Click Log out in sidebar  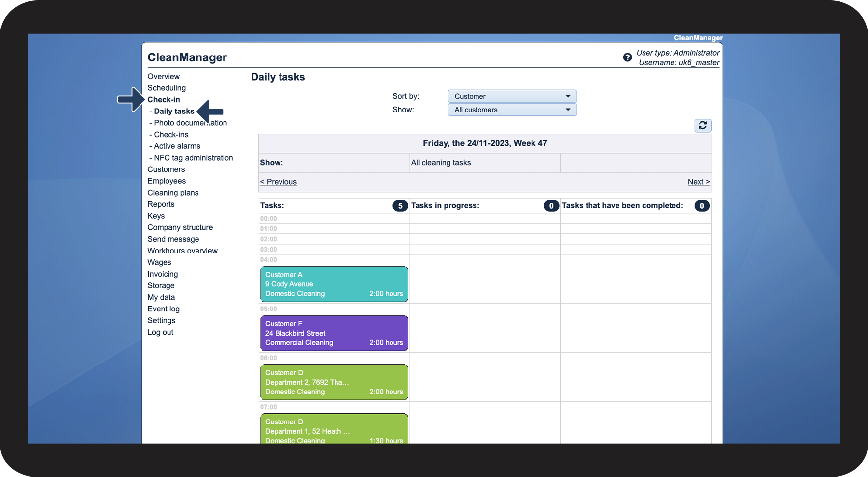tap(160, 332)
